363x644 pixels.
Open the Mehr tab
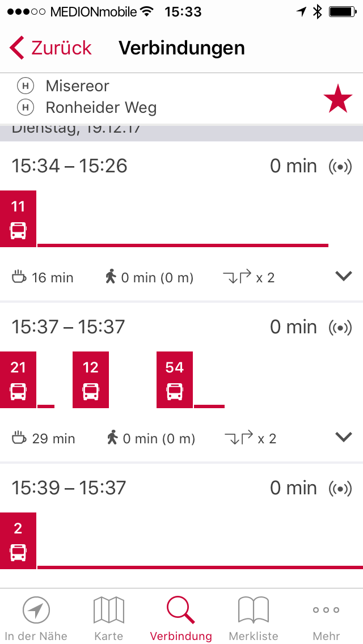(x=326, y=618)
